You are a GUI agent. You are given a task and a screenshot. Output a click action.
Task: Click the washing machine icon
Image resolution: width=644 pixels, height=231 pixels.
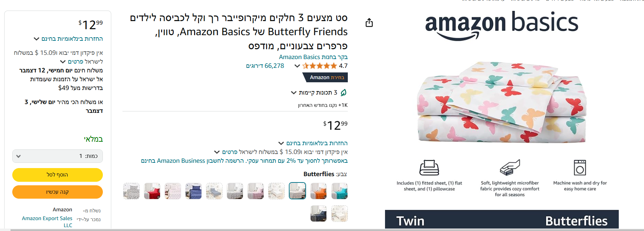[580, 167]
